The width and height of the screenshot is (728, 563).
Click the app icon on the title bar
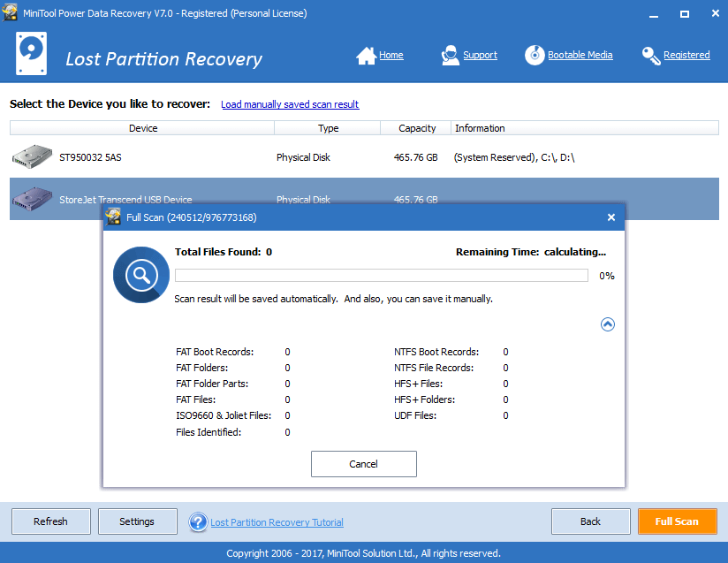point(10,12)
